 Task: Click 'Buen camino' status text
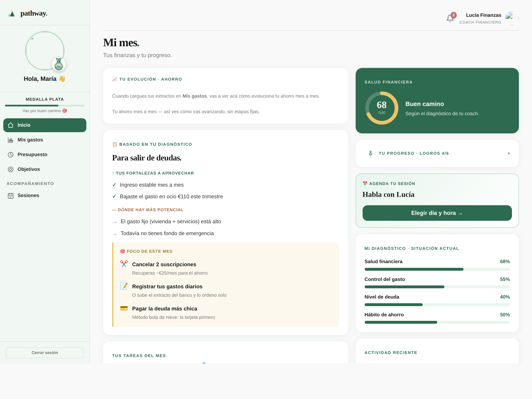click(425, 104)
